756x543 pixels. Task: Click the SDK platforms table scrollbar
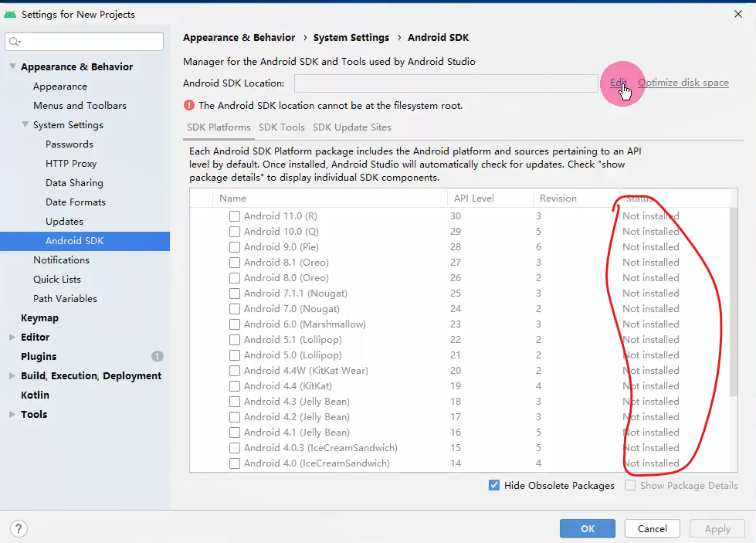pos(734,301)
